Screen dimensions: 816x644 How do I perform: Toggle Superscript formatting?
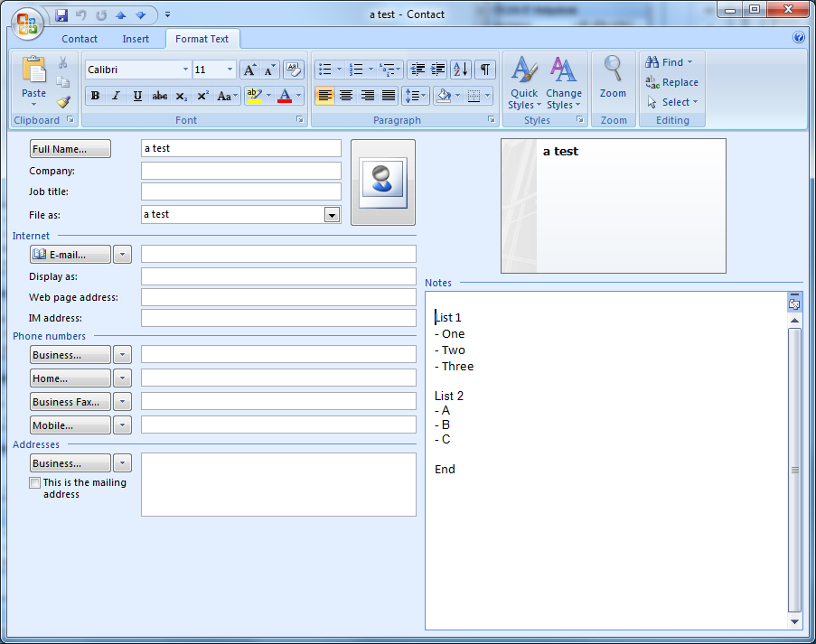[202, 96]
